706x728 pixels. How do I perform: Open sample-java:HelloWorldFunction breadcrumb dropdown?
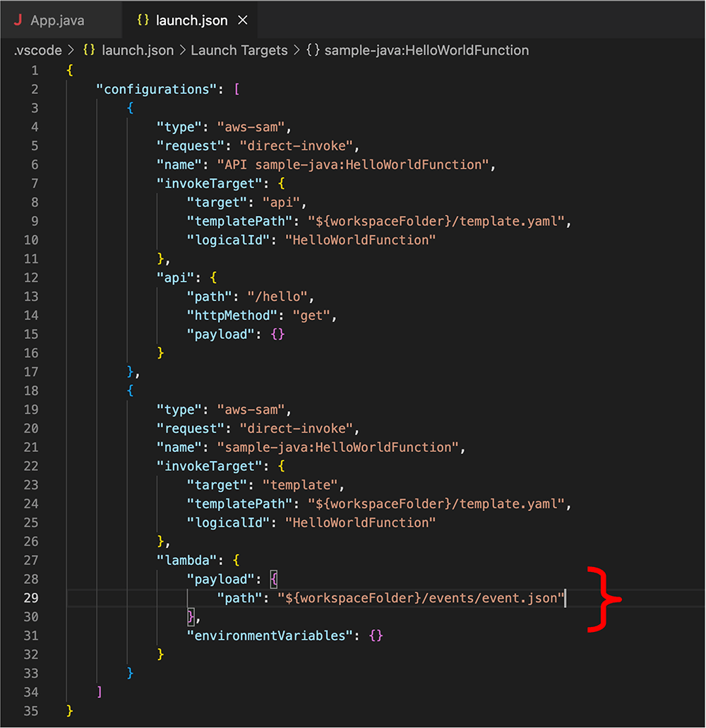(426, 50)
